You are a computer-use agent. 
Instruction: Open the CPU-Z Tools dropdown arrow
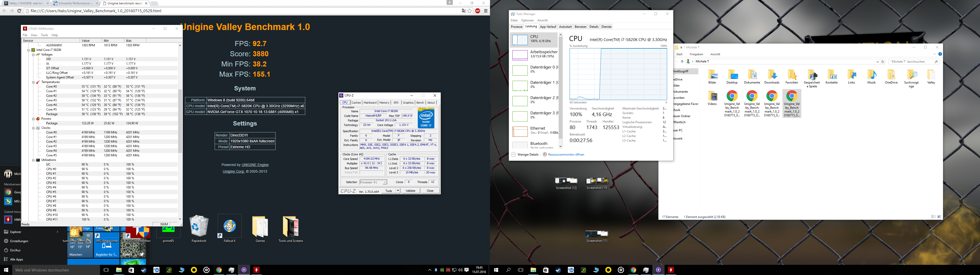point(398,191)
